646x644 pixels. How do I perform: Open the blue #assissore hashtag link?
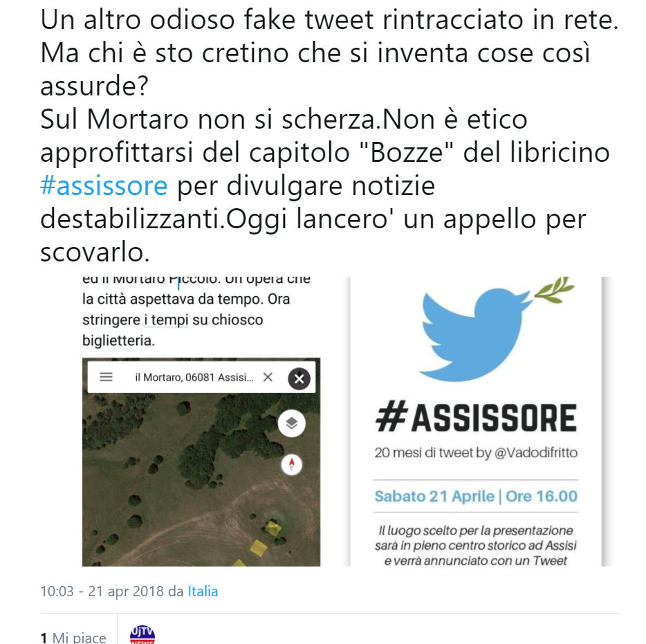pyautogui.click(x=104, y=186)
